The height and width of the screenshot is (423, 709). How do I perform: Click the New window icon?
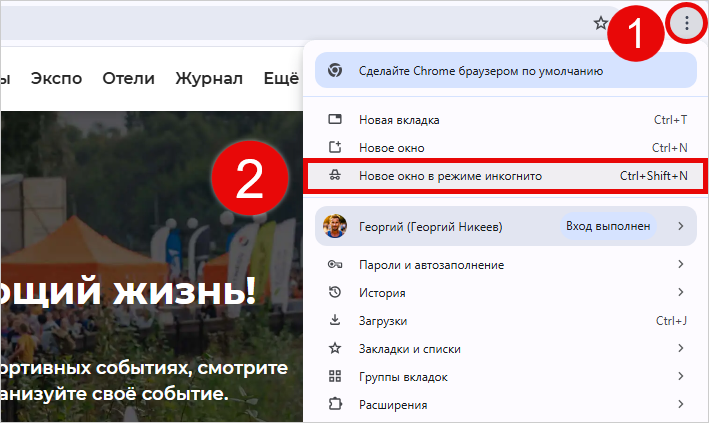(335, 147)
